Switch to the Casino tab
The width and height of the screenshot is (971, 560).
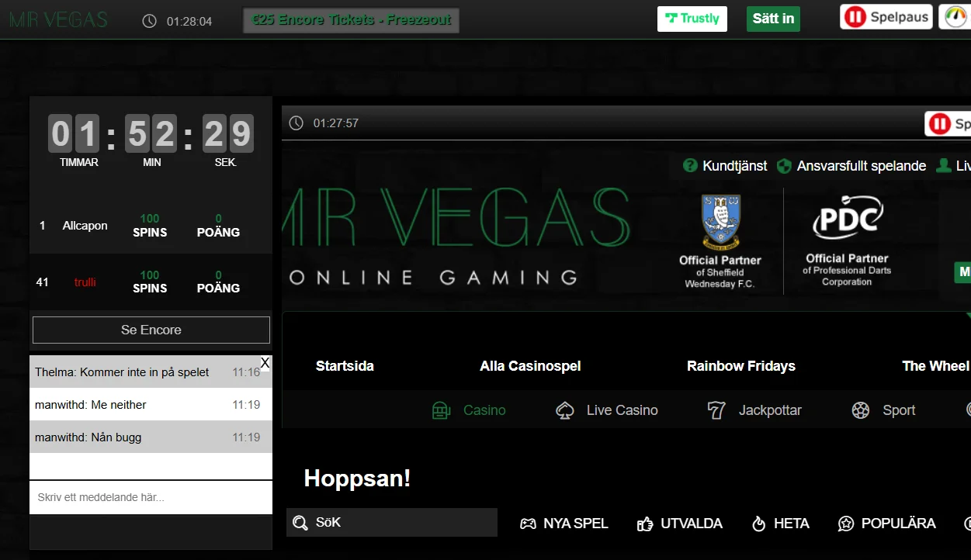(x=469, y=410)
